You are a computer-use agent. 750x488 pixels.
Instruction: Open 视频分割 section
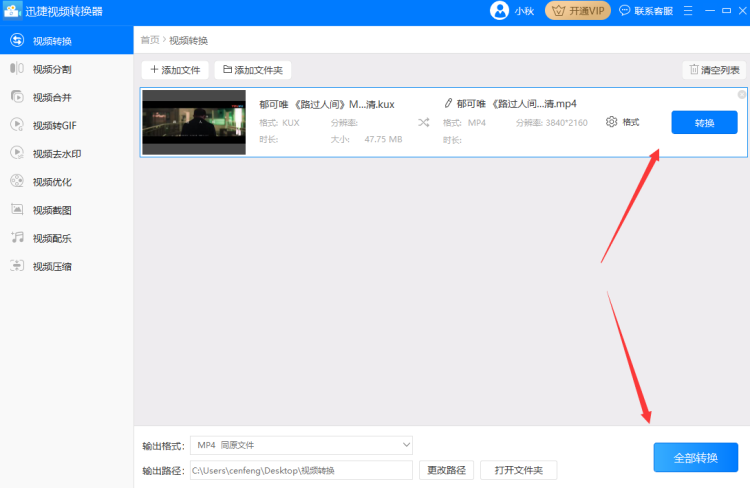coord(66,69)
